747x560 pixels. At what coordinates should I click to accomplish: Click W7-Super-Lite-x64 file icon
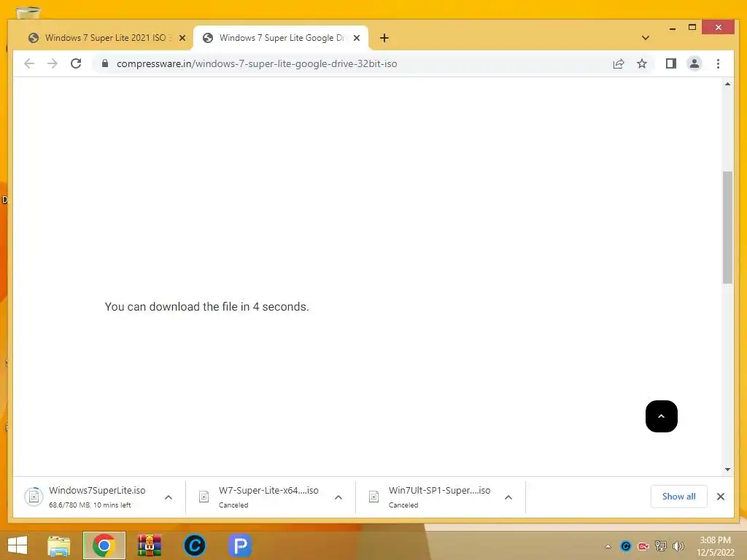coord(204,497)
